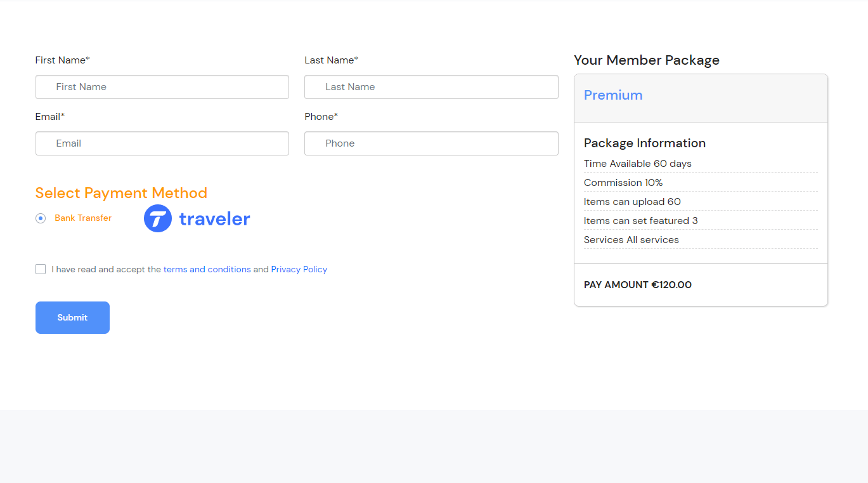The width and height of the screenshot is (868, 483).
Task: Focus the First Name input field
Action: coord(162,87)
